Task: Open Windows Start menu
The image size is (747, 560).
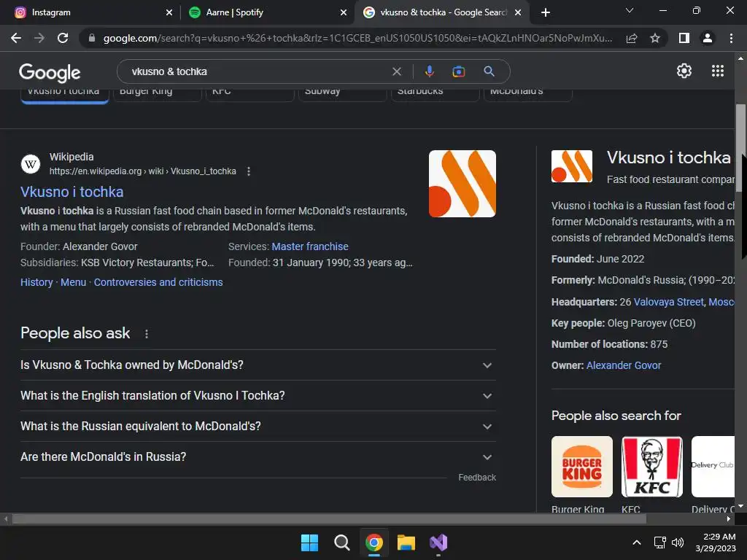Action: [x=309, y=542]
